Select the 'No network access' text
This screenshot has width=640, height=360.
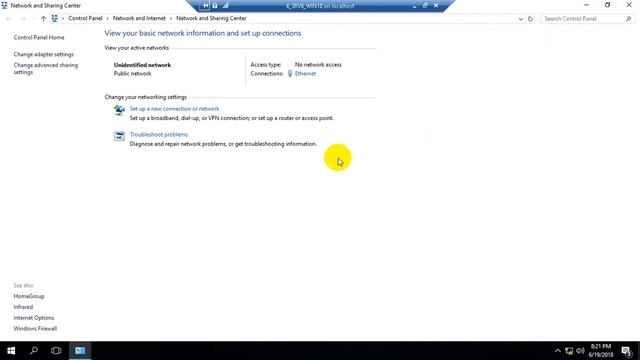[318, 64]
